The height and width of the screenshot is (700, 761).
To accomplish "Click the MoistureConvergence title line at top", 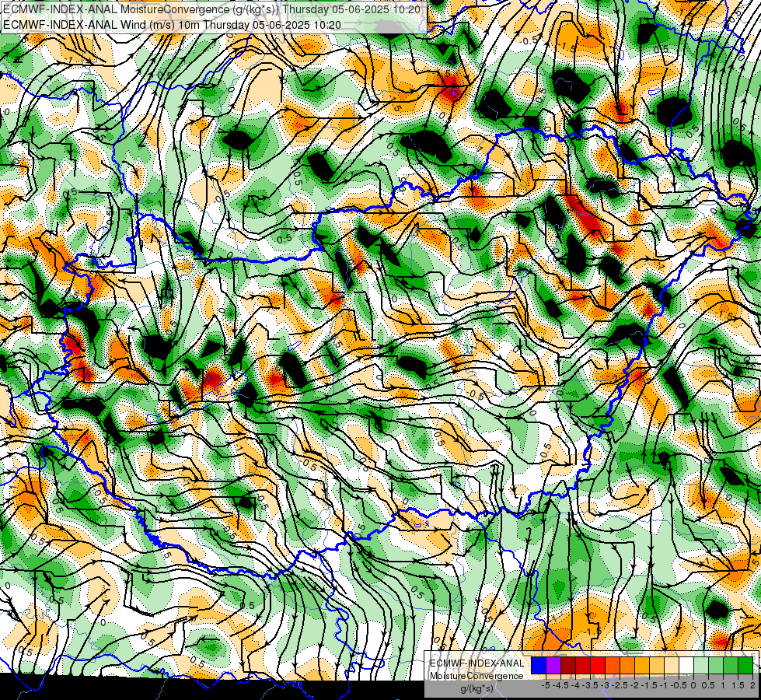I will (212, 9).
